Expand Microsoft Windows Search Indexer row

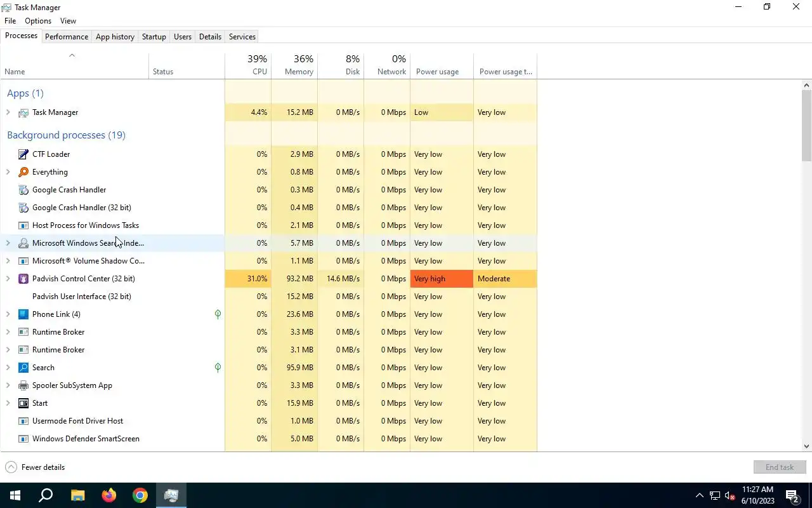pos(8,243)
